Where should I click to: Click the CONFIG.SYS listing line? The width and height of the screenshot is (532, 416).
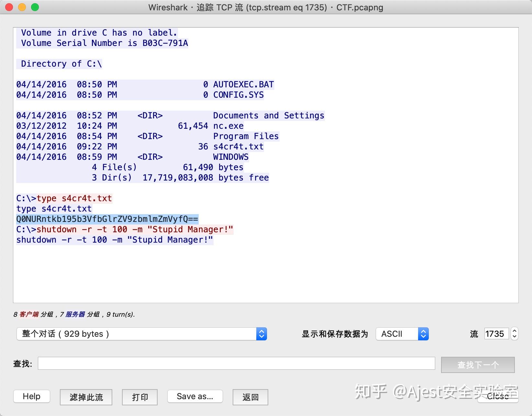click(140, 95)
